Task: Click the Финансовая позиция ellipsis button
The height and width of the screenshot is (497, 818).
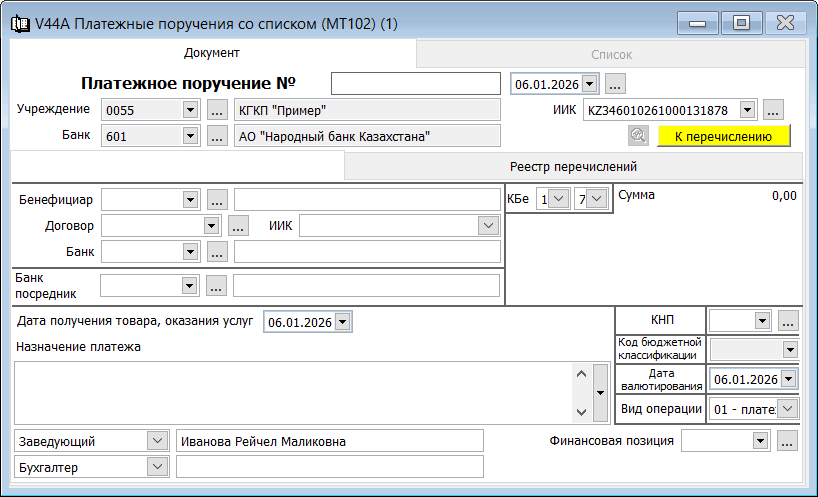Action: click(x=787, y=441)
